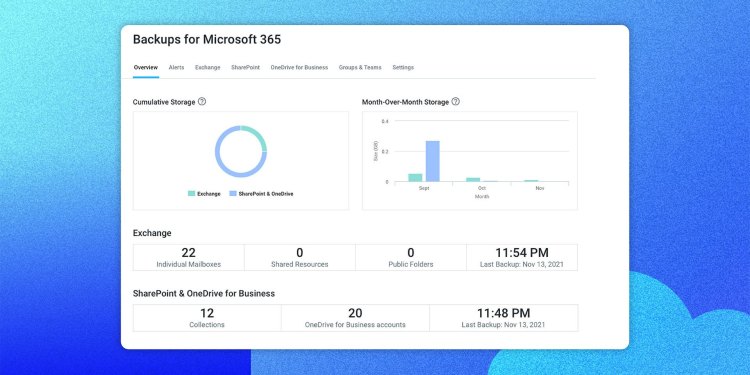The height and width of the screenshot is (375, 750).
Task: Open the Exchange tab
Action: (x=208, y=67)
